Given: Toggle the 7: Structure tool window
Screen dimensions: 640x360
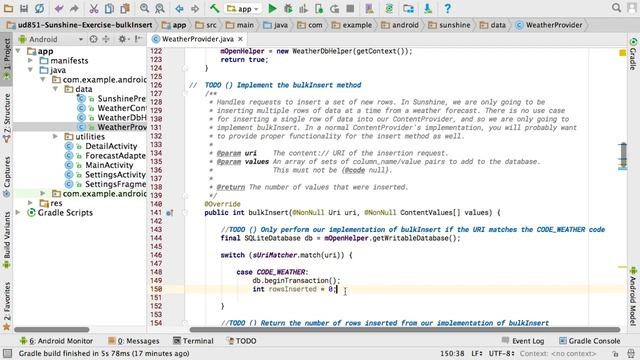Looking at the screenshot, I should pos(7,118).
